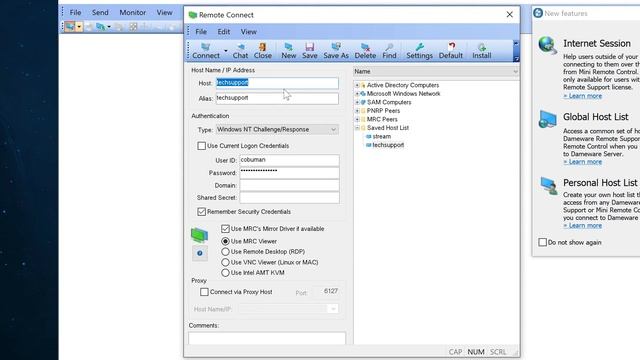Open Settings from the toolbar
Screen dimensions: 640x360
pyautogui.click(x=419, y=51)
